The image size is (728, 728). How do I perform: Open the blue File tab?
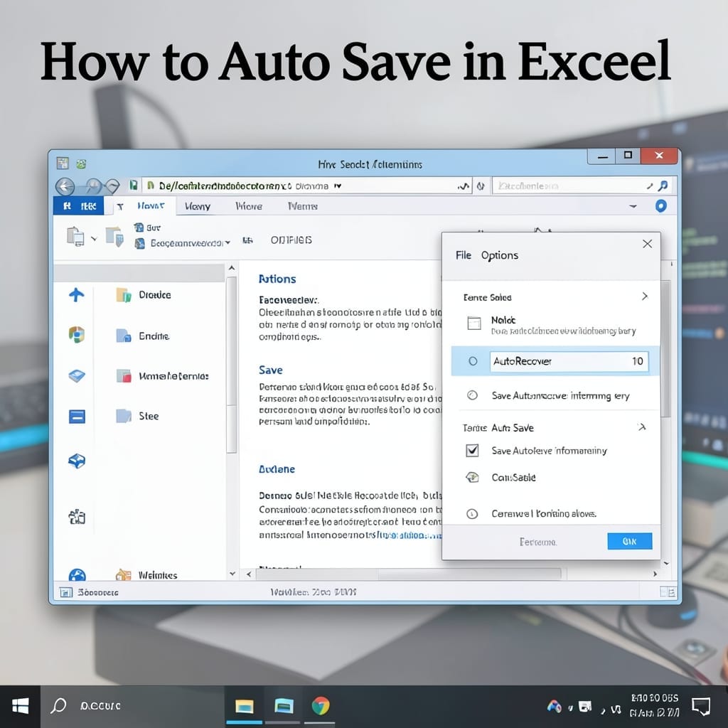(78, 205)
